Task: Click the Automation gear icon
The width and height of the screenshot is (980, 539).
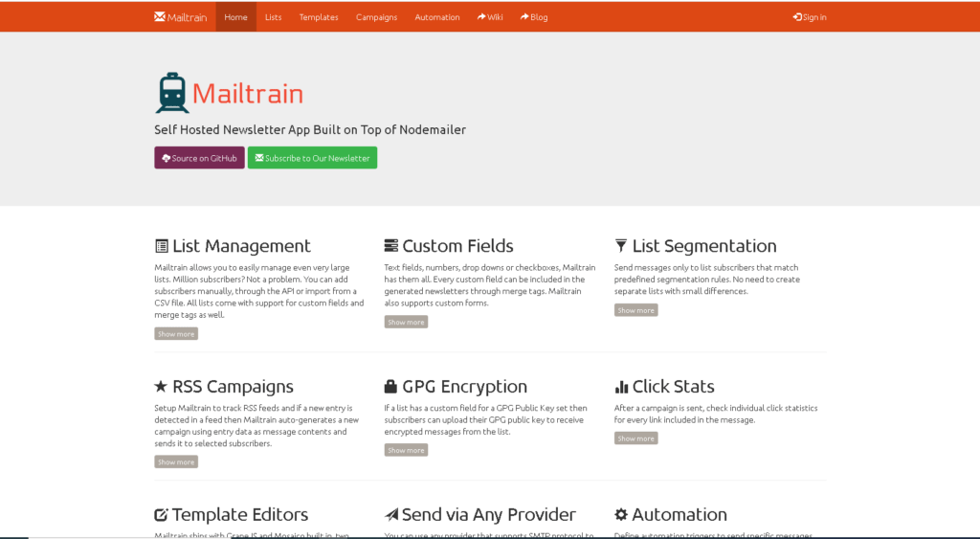Action: pos(620,514)
